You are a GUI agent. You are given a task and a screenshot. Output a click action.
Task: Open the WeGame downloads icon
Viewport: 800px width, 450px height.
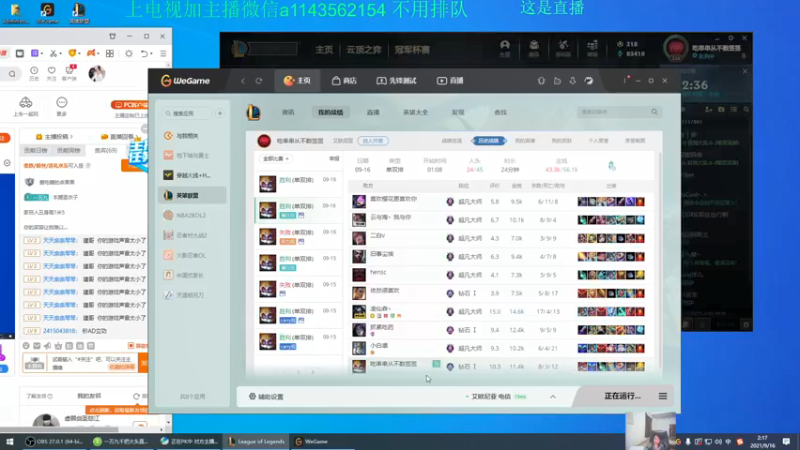(x=572, y=81)
